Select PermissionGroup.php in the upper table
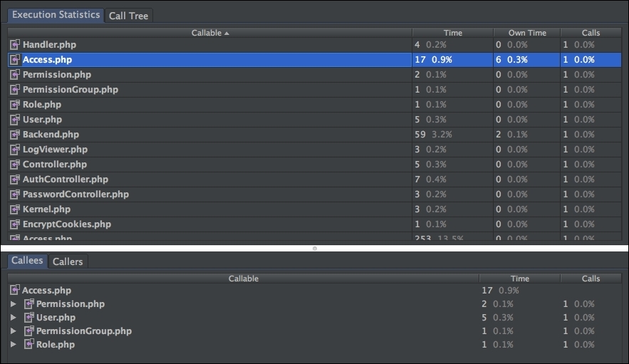This screenshot has width=629, height=364. click(71, 90)
